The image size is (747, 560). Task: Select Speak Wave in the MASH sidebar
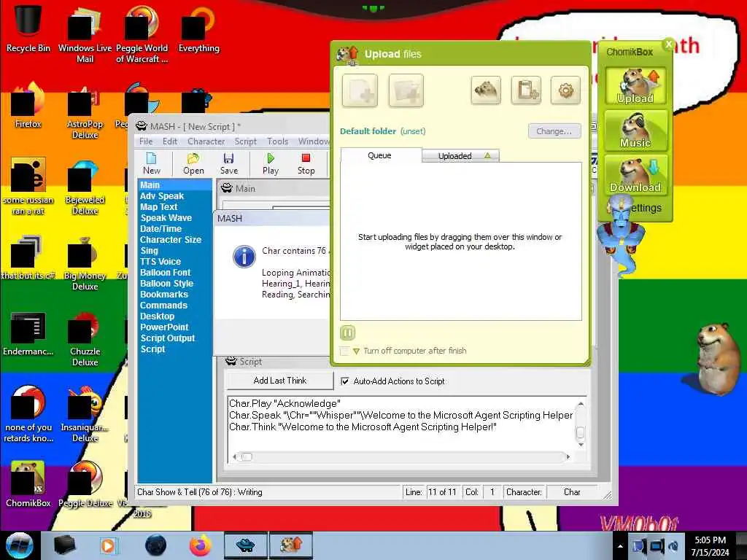[x=166, y=217]
